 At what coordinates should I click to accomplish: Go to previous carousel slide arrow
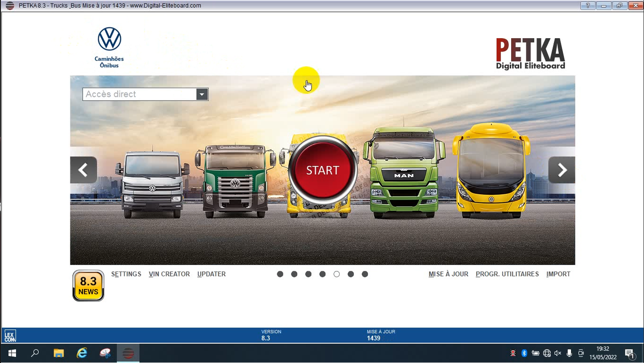click(84, 170)
